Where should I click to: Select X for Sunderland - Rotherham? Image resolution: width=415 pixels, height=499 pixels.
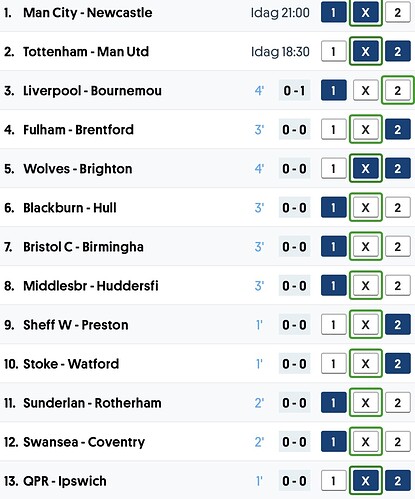(366, 403)
